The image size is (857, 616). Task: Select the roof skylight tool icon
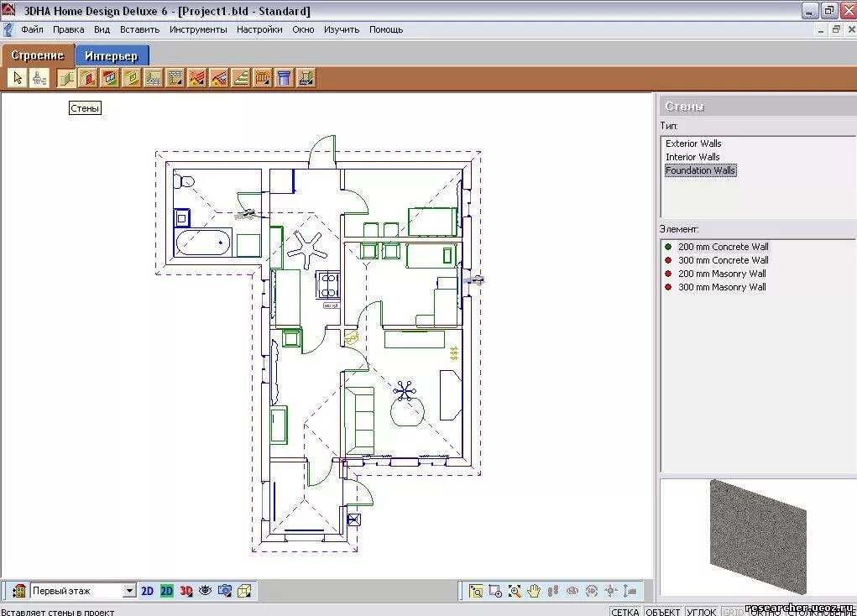click(218, 78)
